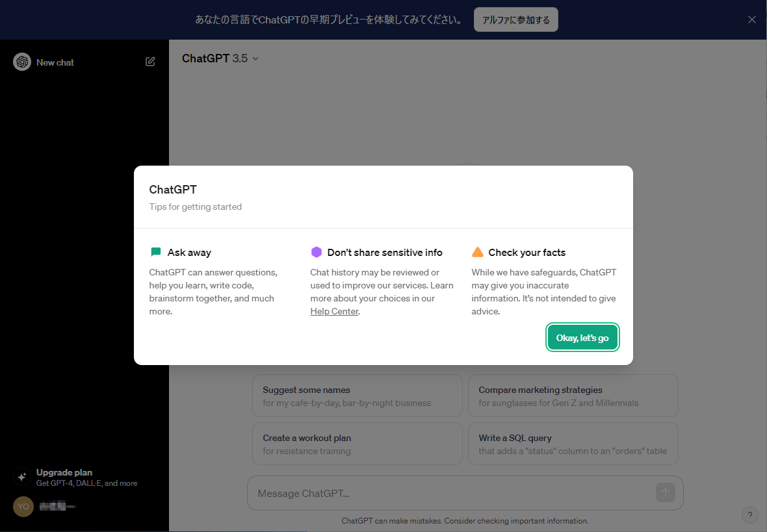767x532 pixels.
Task: Click the green flag icon beside Ask away
Action: tap(155, 251)
